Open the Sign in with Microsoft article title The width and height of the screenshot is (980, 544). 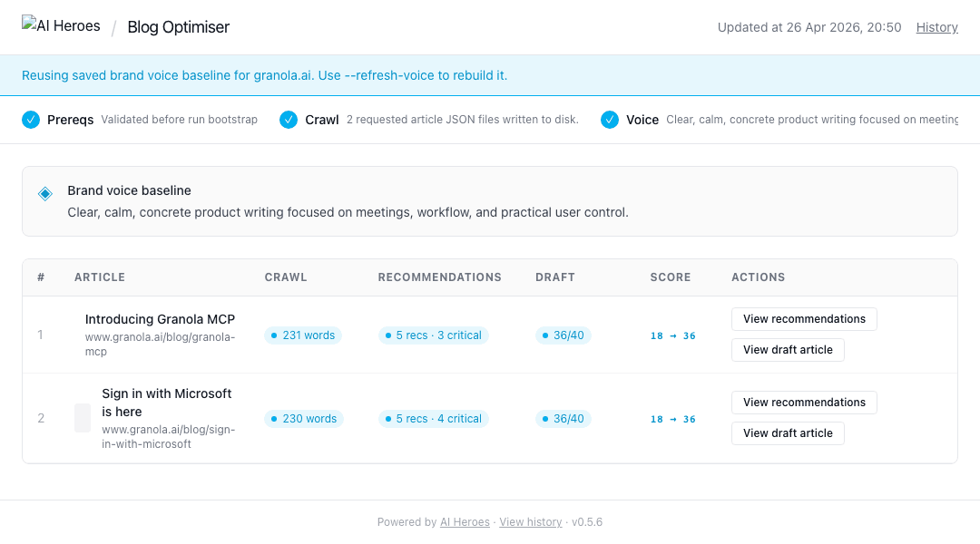tap(167, 403)
